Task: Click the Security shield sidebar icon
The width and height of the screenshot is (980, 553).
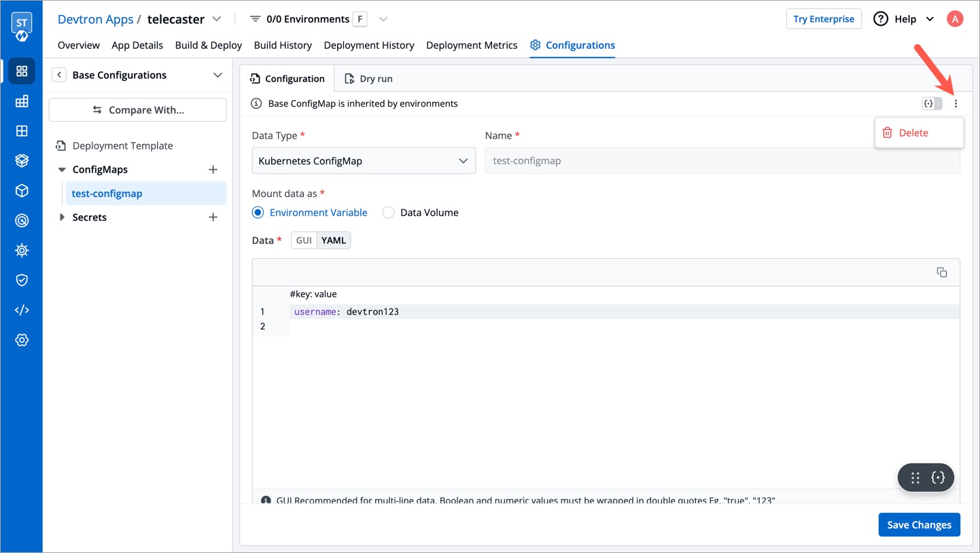Action: (x=22, y=280)
